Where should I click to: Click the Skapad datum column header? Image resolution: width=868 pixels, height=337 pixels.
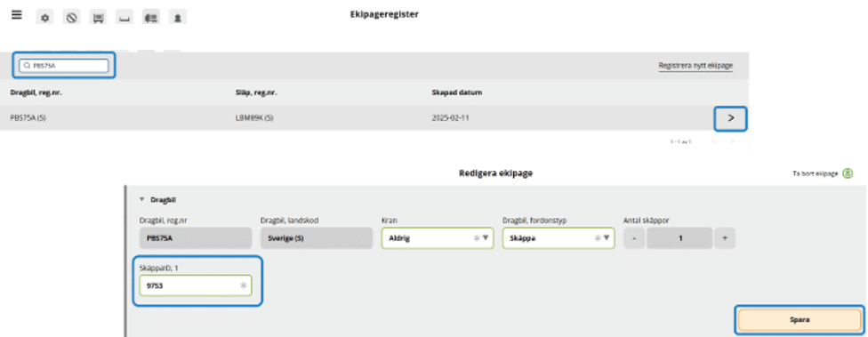coord(457,92)
